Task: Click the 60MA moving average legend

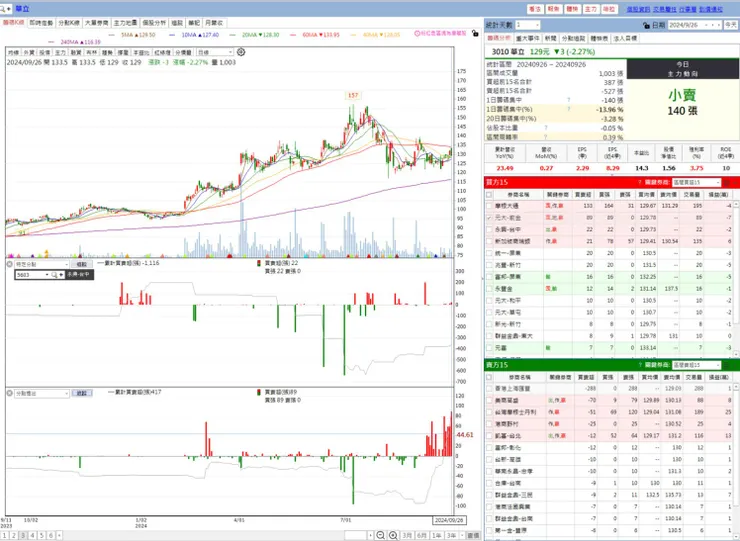Action: pos(315,35)
